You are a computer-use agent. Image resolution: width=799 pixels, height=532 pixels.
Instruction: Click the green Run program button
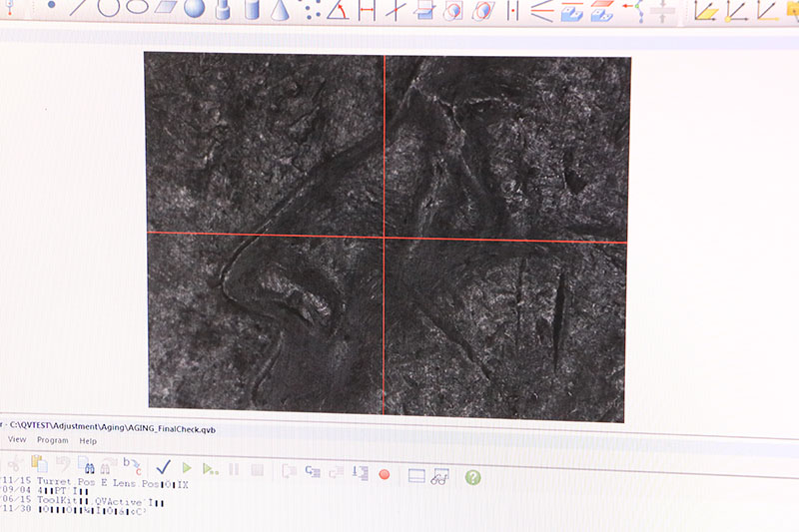187,467
